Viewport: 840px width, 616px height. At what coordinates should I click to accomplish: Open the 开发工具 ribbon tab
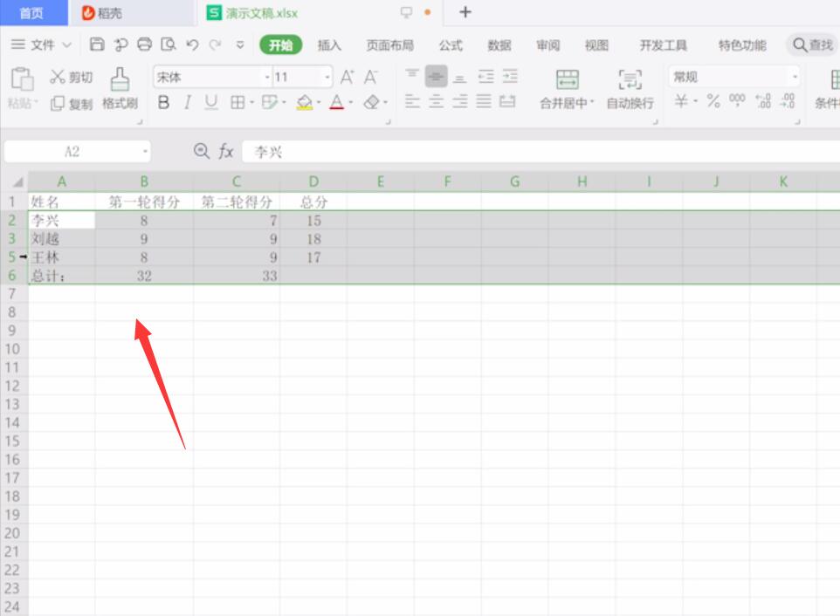[x=664, y=45]
